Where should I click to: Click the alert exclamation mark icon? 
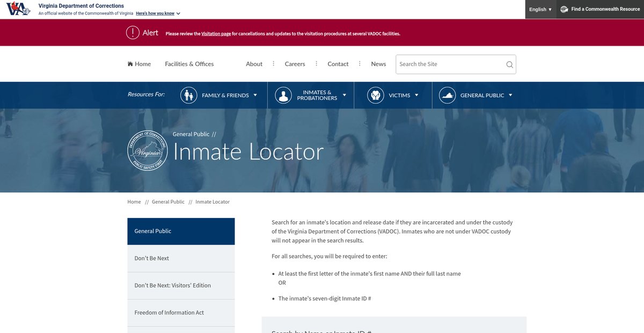pyautogui.click(x=133, y=33)
